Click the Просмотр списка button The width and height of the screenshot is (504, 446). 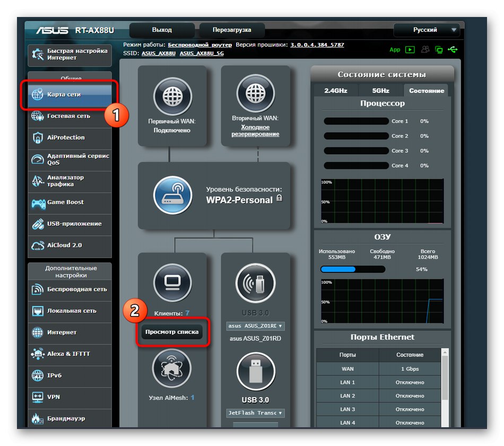click(172, 332)
